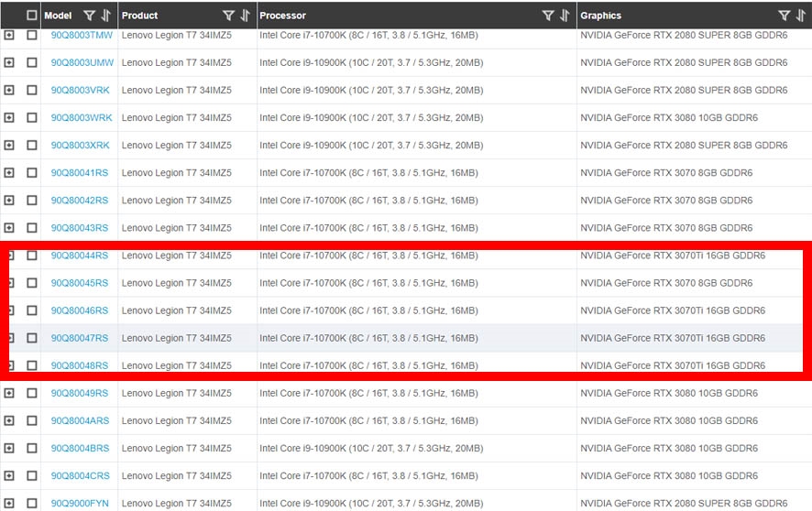
Task: Select Product cell of row 90Q8003XRK
Action: [188, 146]
